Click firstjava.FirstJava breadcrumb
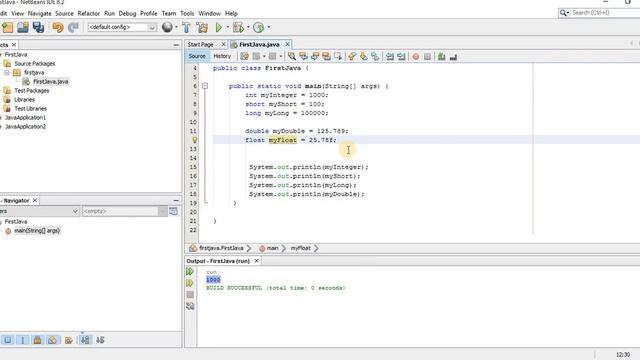 coord(221,248)
